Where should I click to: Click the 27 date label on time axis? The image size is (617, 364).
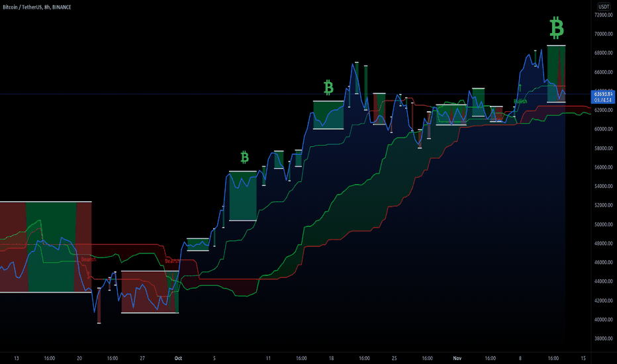[x=142, y=358]
